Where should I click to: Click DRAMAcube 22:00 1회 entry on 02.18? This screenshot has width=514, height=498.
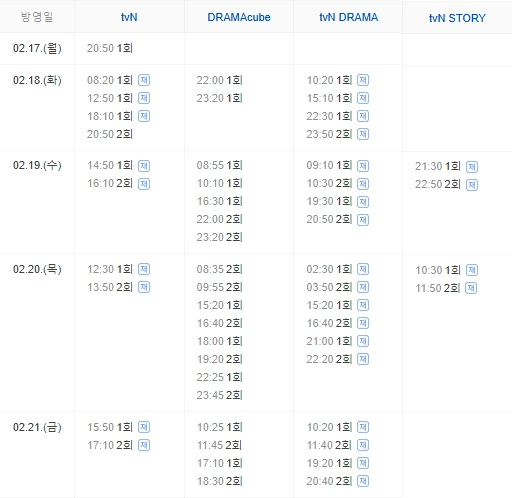219,80
